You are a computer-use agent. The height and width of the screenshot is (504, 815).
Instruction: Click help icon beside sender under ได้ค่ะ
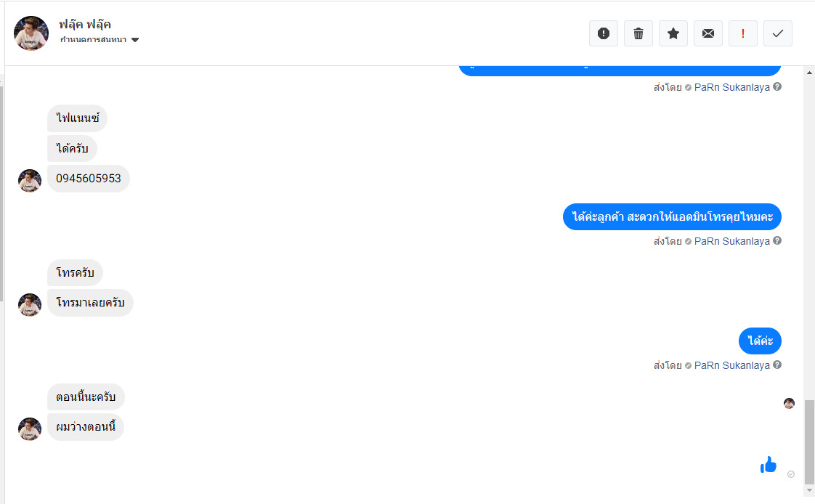[777, 365]
